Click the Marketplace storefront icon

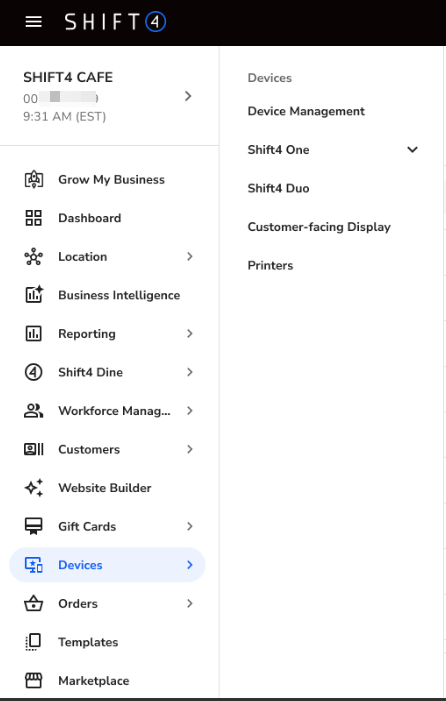(x=34, y=680)
